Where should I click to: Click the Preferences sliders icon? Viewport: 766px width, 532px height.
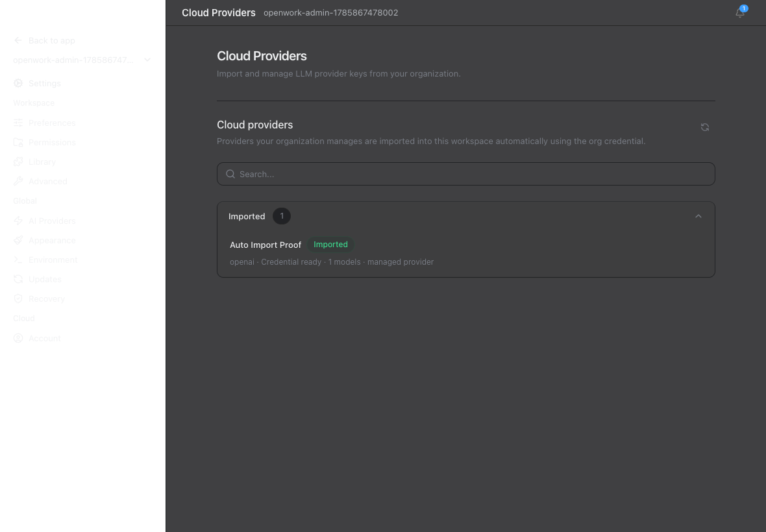(x=18, y=123)
